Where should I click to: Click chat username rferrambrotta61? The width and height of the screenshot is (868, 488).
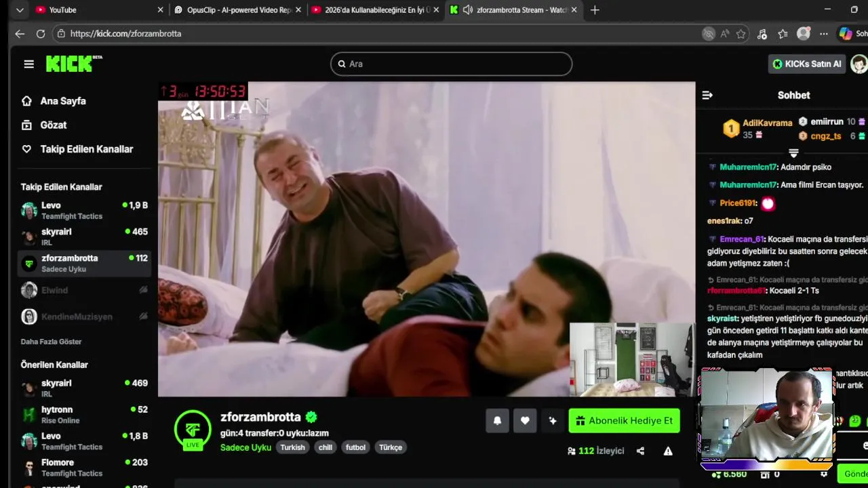tap(736, 291)
